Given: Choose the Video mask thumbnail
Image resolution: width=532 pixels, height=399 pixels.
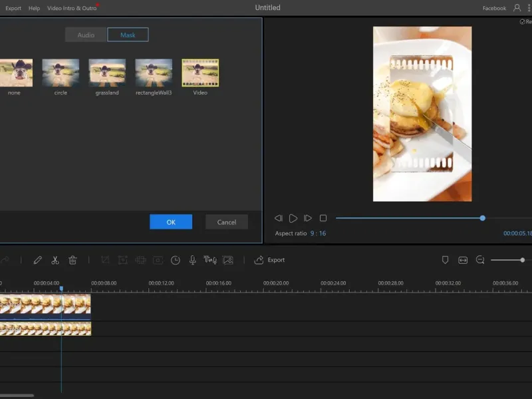Looking at the screenshot, I should click(x=200, y=73).
